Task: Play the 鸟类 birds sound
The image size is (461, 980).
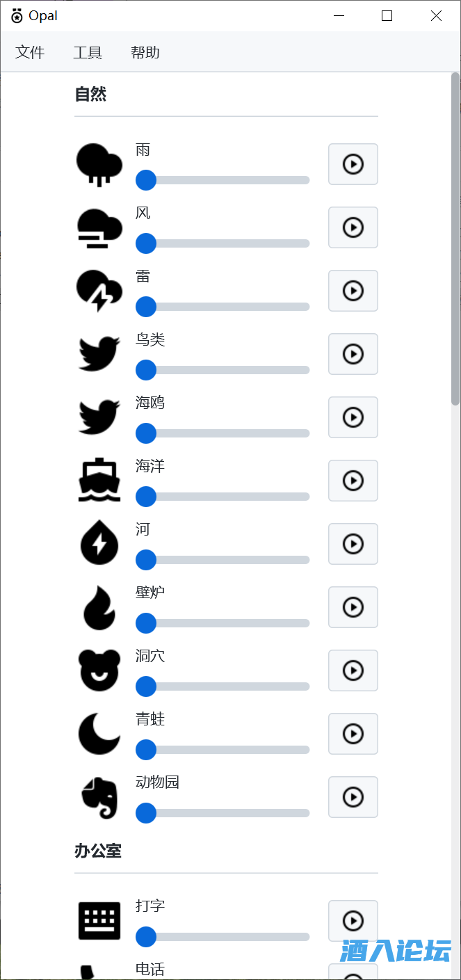Action: pos(353,354)
